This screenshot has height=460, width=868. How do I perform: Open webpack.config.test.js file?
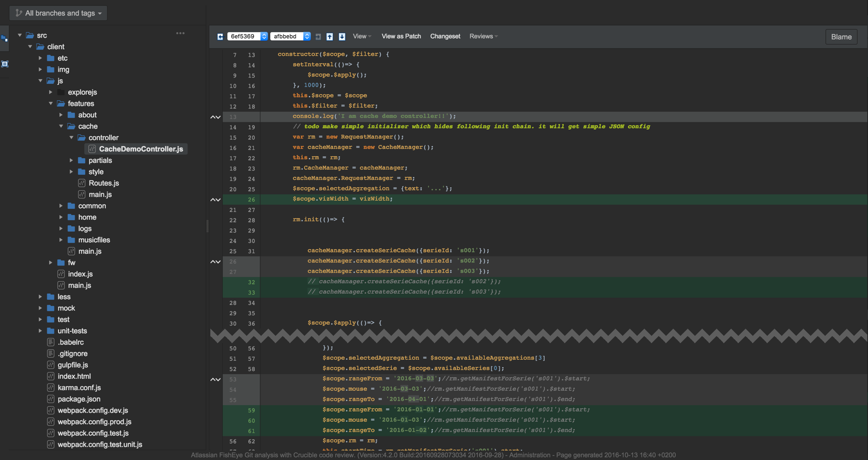[93, 433]
